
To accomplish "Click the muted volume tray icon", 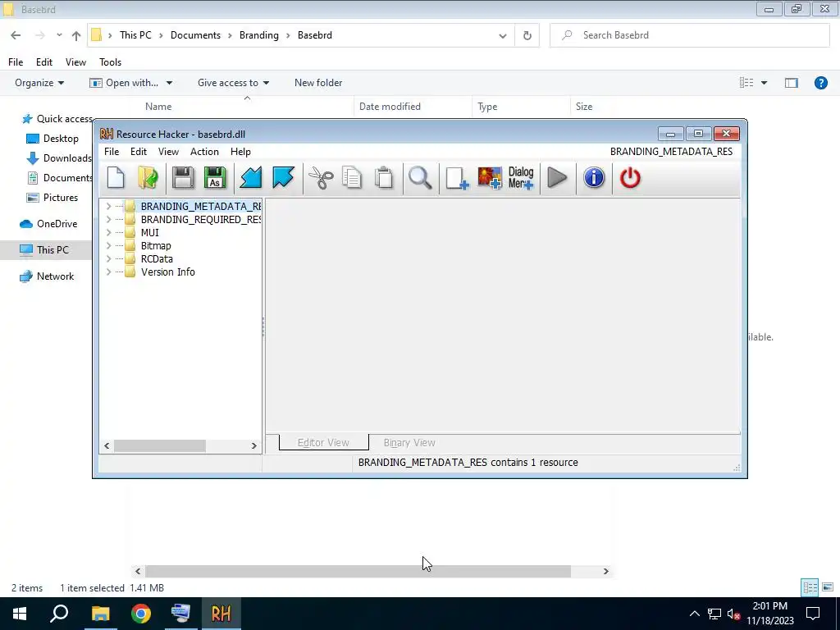I will pyautogui.click(x=733, y=614).
